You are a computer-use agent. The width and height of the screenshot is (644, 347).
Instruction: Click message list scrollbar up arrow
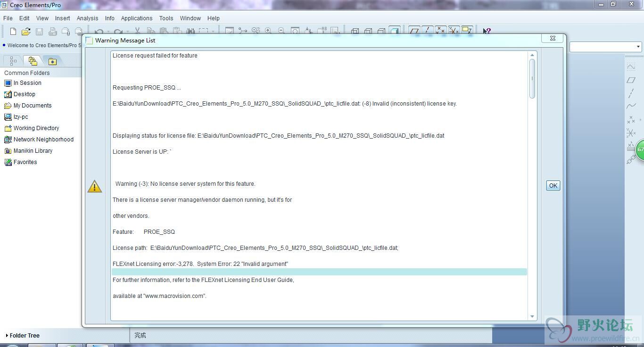[x=532, y=55]
